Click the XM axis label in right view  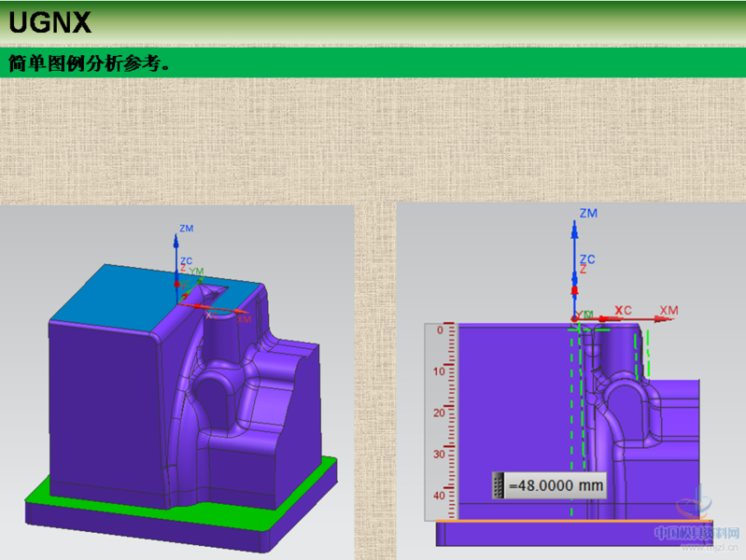[669, 311]
